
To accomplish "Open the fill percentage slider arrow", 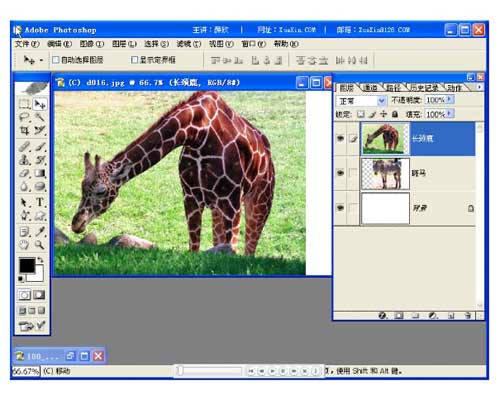I will [x=450, y=114].
